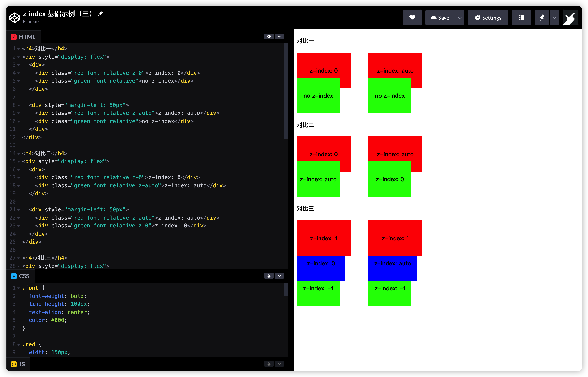Open the change view layout button
This screenshot has width=588, height=377.
point(521,18)
